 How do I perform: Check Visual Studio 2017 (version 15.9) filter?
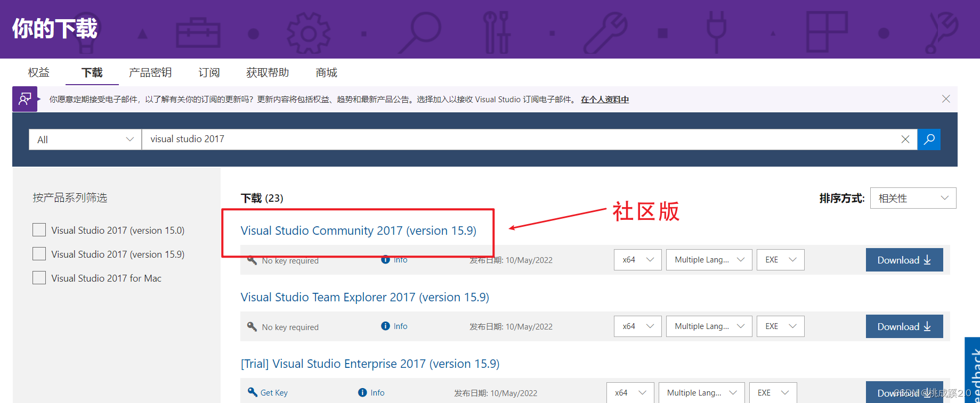(x=39, y=254)
